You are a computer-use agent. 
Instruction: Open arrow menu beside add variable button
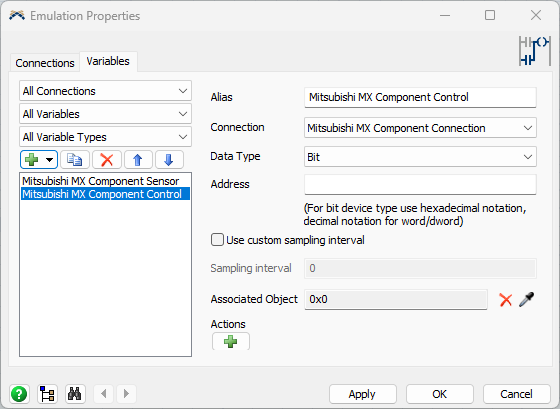pyautogui.click(x=50, y=160)
